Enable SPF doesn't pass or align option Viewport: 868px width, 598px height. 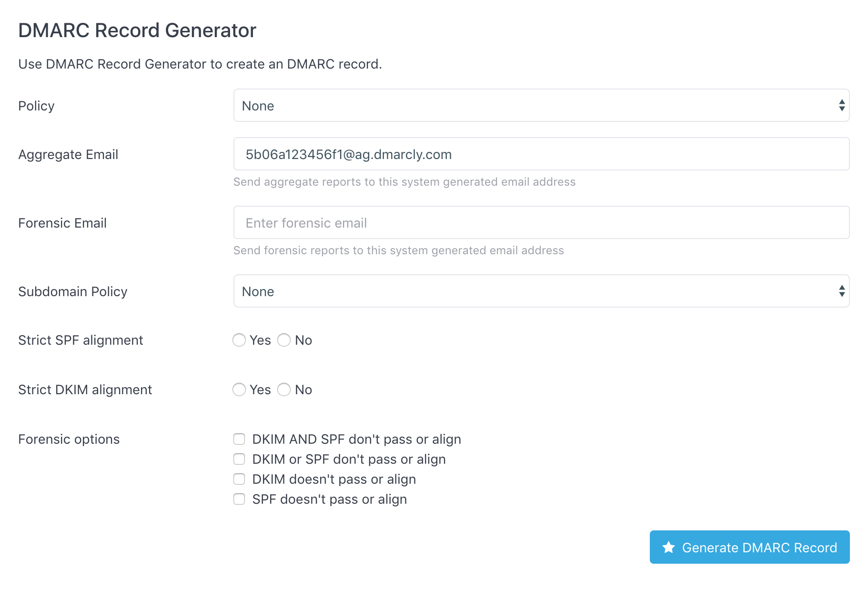(239, 499)
